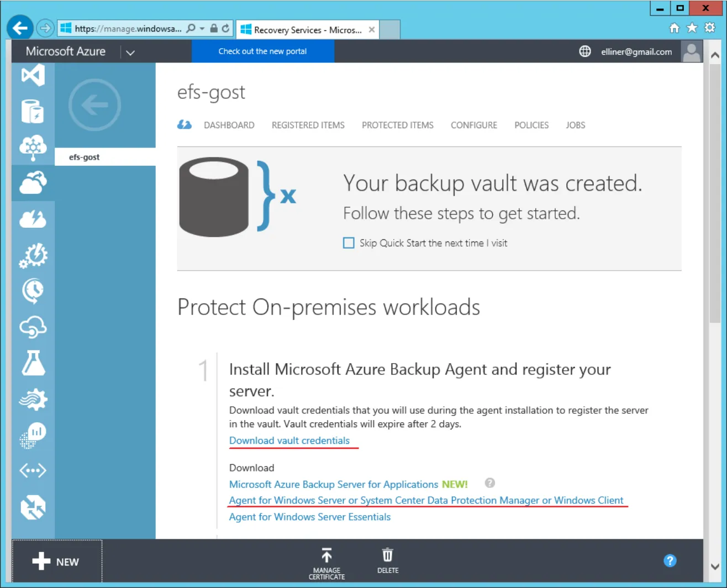Open the language globe icon in the header
Viewport: 727px width, 588px height.
pyautogui.click(x=585, y=51)
